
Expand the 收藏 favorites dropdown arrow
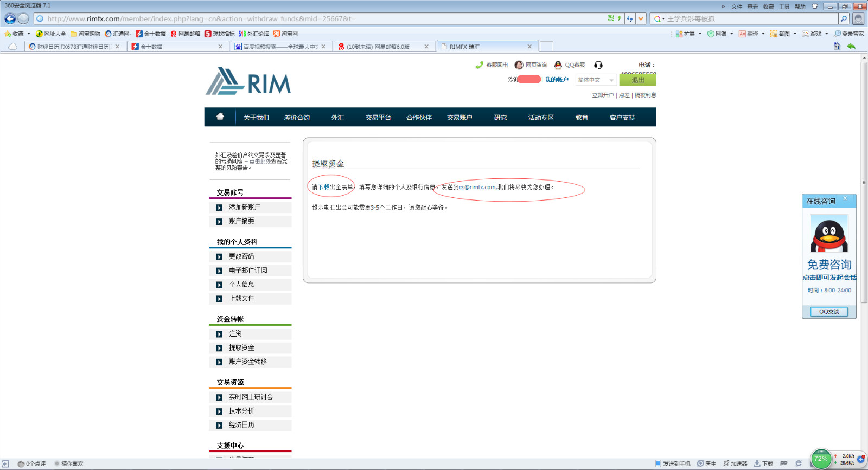click(x=29, y=34)
